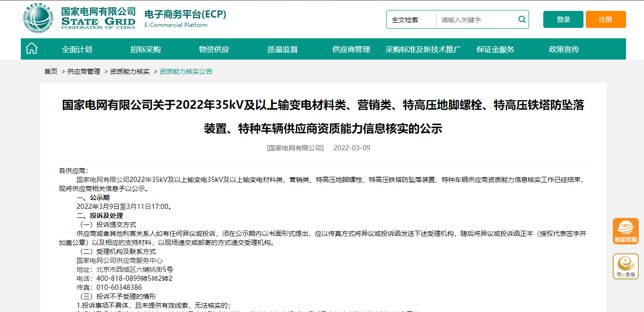This screenshot has height=312, width=644.
Task: Click the 登录 login button
Action: coord(563,19)
